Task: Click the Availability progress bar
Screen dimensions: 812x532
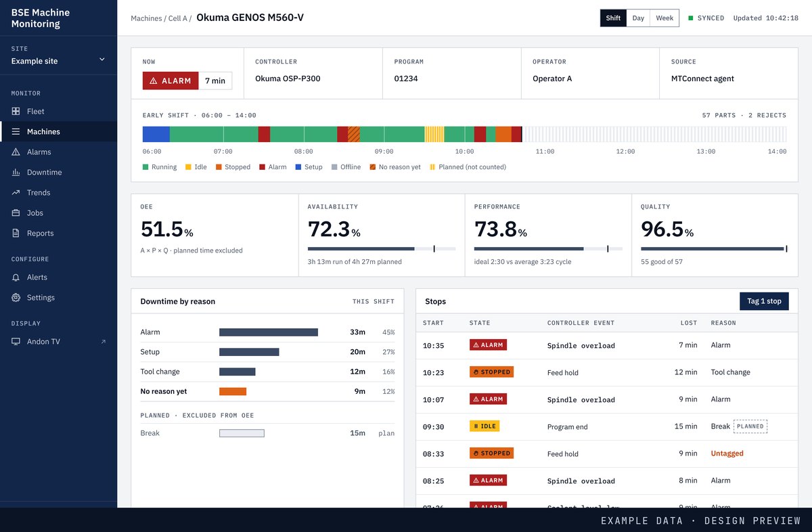Action: (382, 249)
